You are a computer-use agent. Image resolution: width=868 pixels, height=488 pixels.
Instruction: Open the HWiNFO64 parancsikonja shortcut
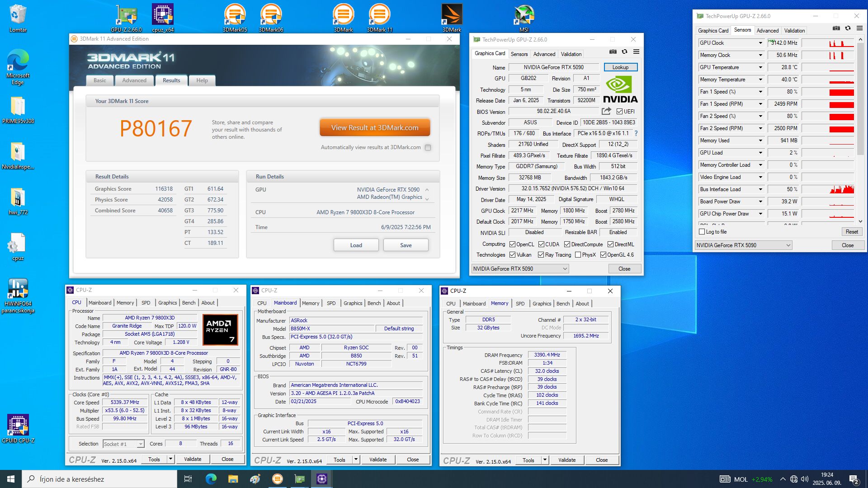(x=18, y=296)
